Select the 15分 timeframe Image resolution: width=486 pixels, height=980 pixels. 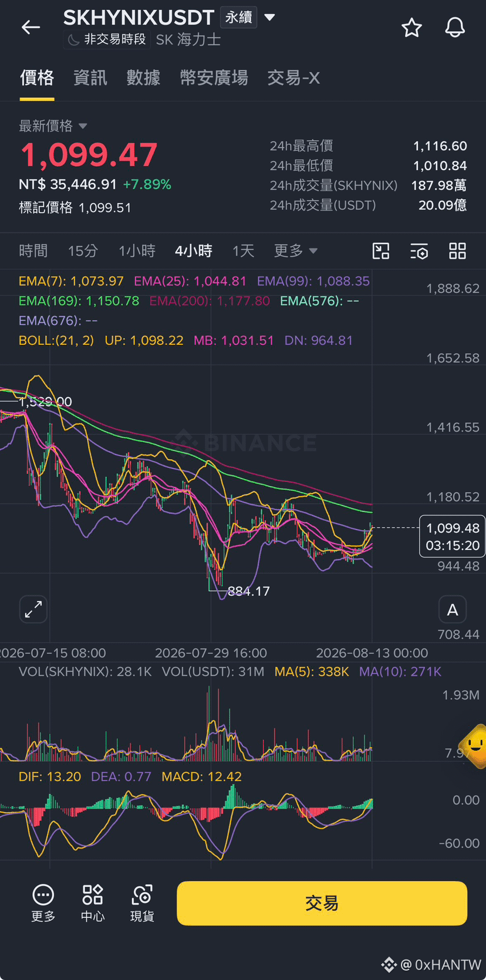(x=83, y=251)
